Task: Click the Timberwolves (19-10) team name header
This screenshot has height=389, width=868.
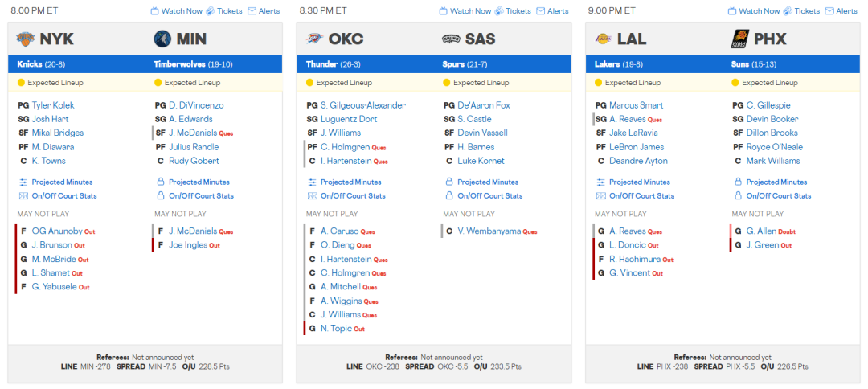Action: tap(182, 64)
